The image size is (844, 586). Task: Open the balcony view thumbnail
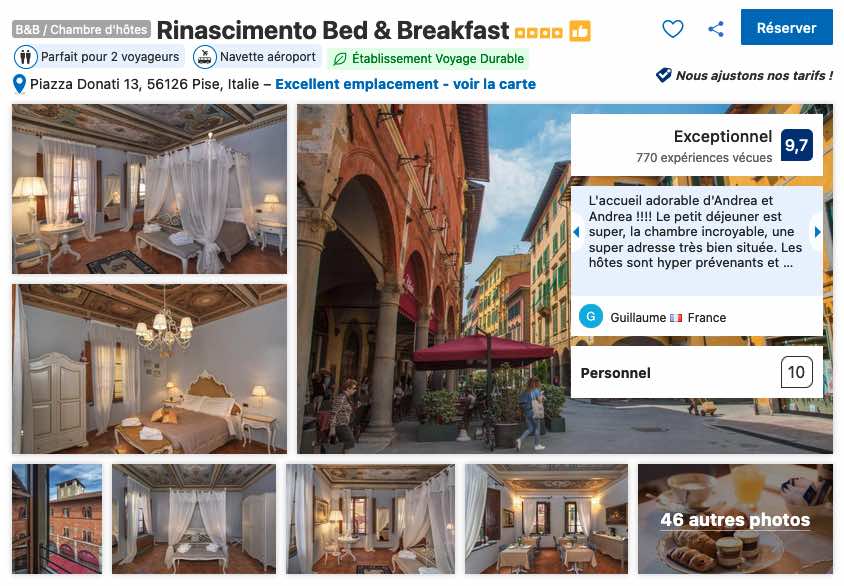coord(57,519)
